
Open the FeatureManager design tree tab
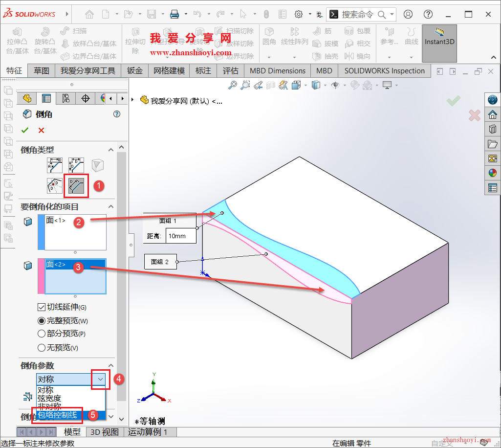(27, 98)
